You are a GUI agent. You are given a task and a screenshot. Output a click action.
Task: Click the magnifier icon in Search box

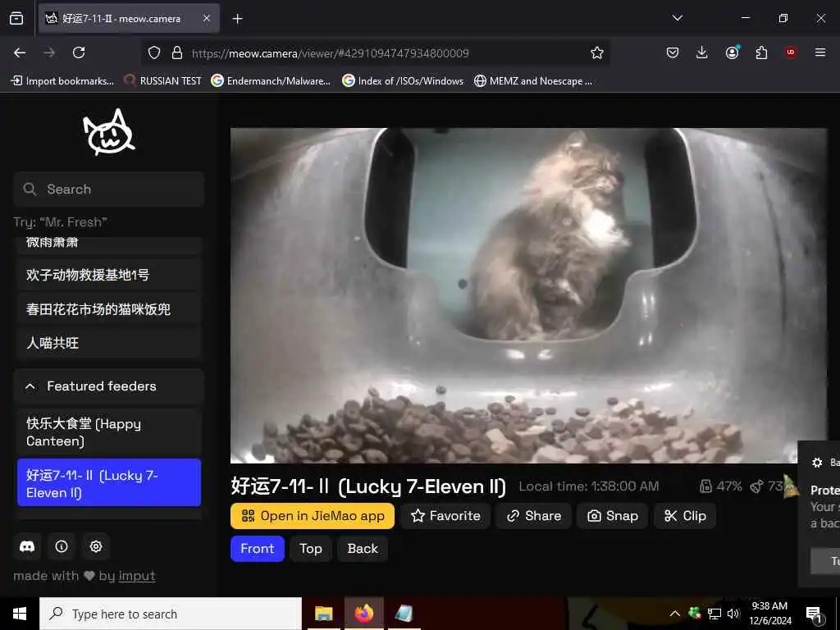[x=30, y=189]
